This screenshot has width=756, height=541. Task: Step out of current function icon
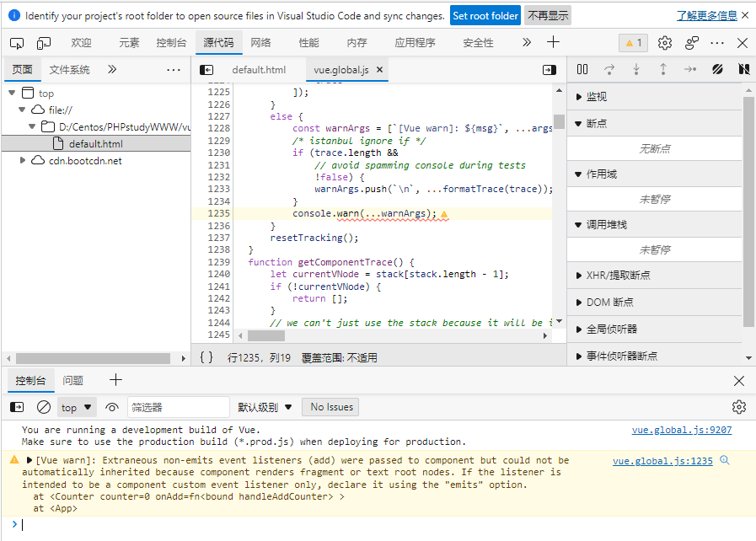click(x=663, y=69)
